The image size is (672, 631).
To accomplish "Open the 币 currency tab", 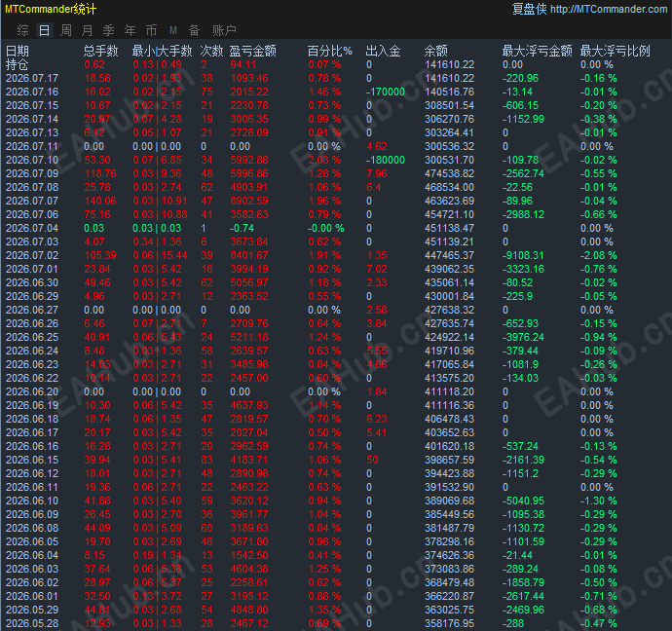I will pyautogui.click(x=151, y=30).
